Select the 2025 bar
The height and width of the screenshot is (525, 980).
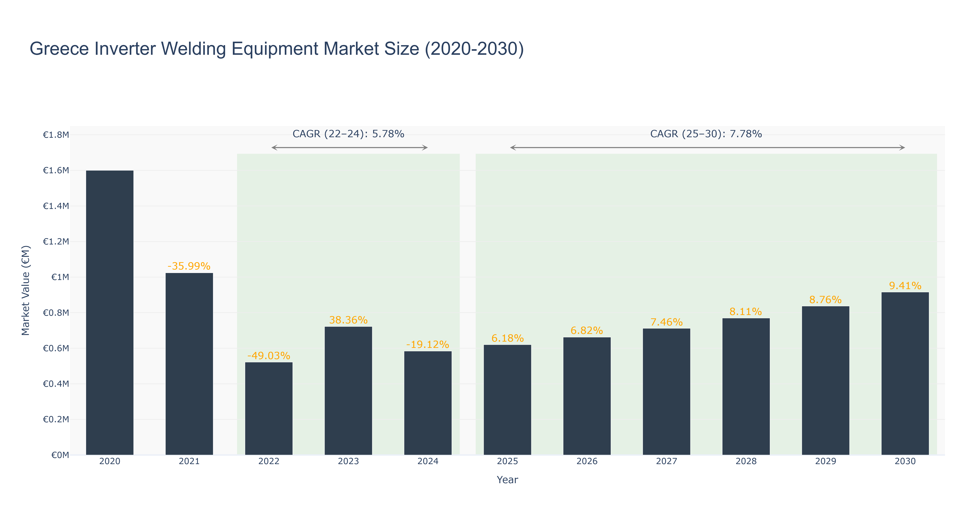point(507,400)
